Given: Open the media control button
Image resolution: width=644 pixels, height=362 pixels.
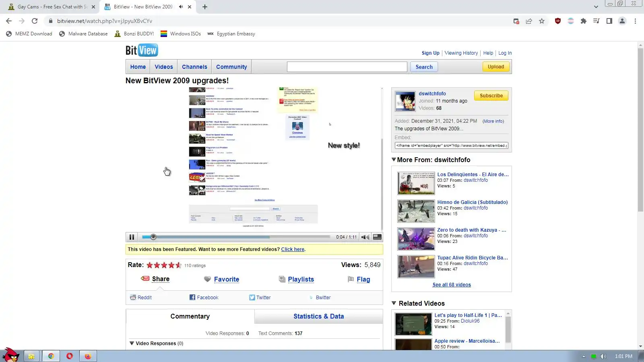Looking at the screenshot, I should coord(597,21).
